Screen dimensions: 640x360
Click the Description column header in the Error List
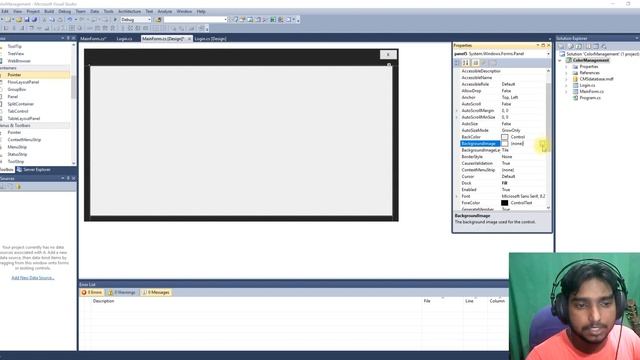(x=103, y=301)
